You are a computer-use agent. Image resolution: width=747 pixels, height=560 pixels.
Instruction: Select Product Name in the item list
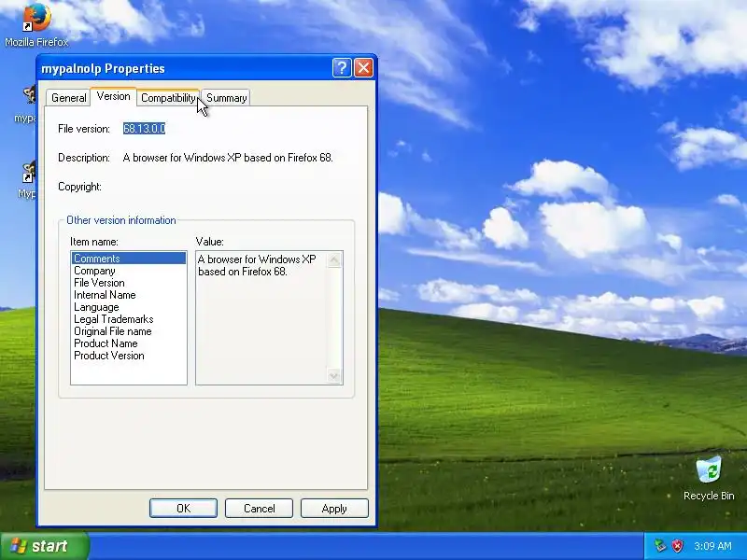[x=129, y=343]
